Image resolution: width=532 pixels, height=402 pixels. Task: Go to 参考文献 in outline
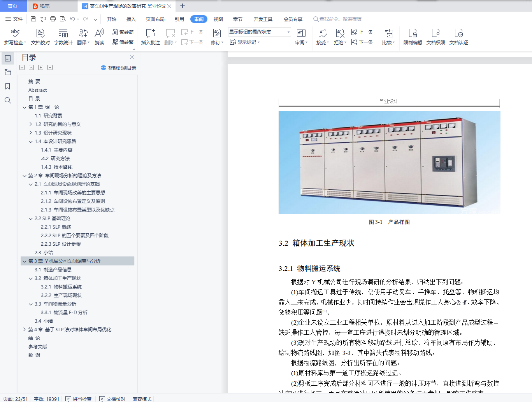(x=38, y=347)
